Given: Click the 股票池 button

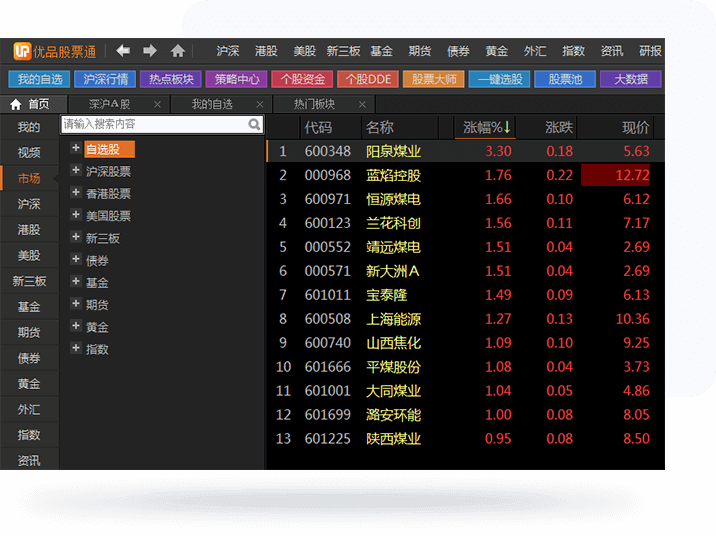Looking at the screenshot, I should pyautogui.click(x=565, y=79).
